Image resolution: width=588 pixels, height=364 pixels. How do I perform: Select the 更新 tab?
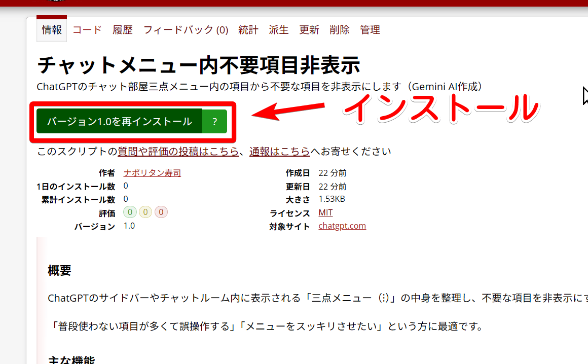click(x=309, y=30)
